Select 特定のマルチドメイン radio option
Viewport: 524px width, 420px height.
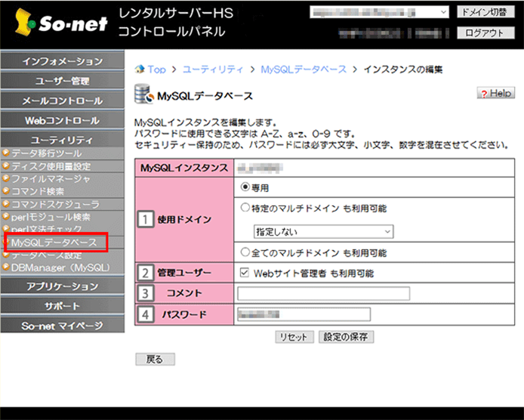tap(245, 208)
